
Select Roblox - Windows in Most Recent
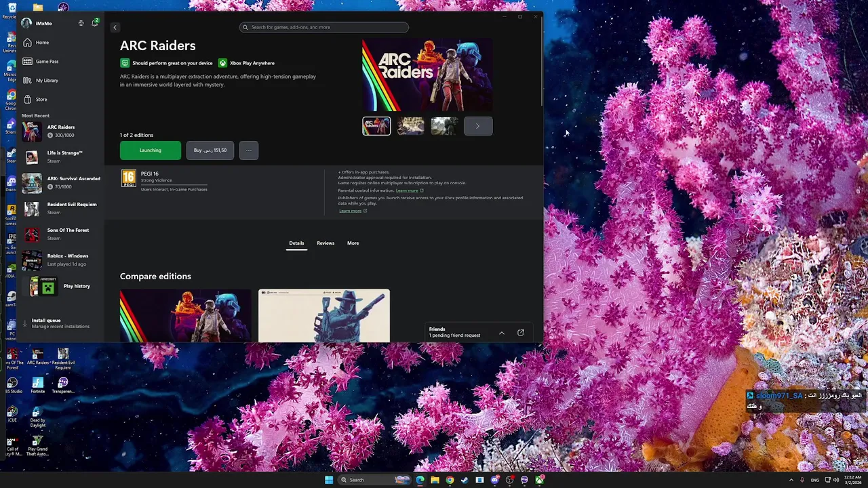(x=61, y=260)
